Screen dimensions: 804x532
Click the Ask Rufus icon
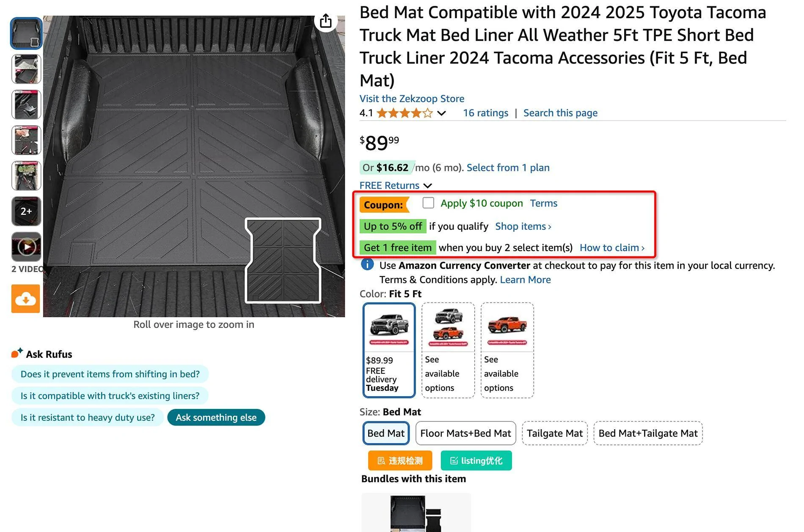pyautogui.click(x=17, y=353)
